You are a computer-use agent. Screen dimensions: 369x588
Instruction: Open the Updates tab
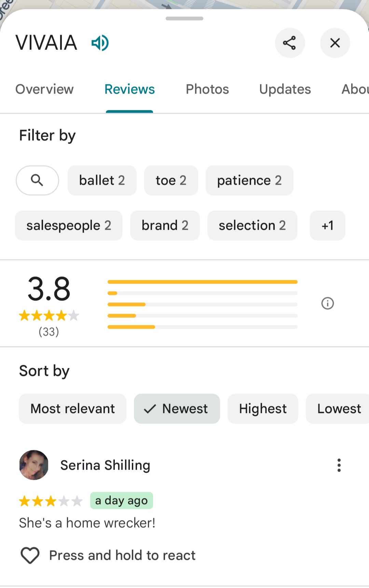(x=285, y=89)
